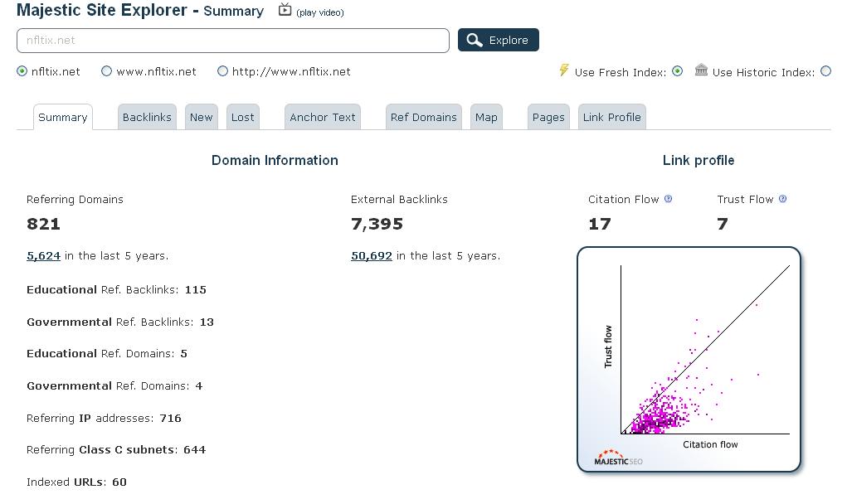Click the play video TV icon

click(285, 10)
